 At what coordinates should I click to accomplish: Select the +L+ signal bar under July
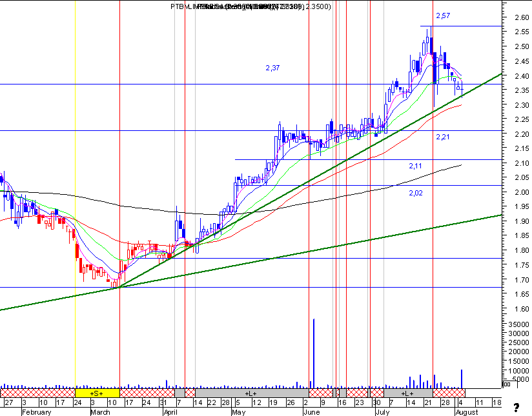pyautogui.click(x=408, y=393)
